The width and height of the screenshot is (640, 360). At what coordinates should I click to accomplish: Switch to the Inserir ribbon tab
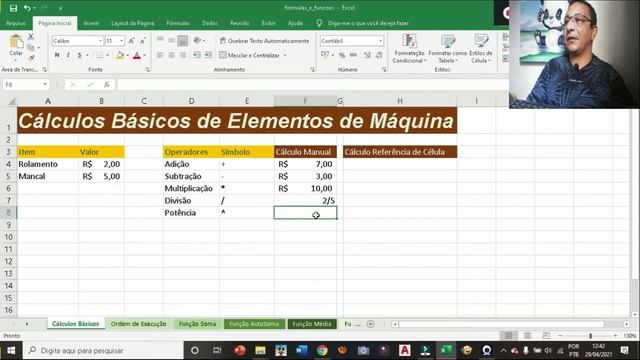[x=91, y=23]
